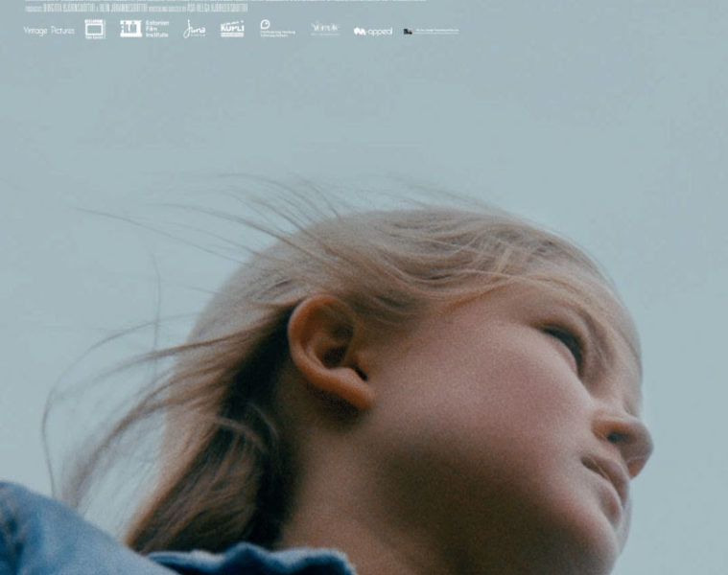Click on the girl's ear
728x575 pixels.
coord(327,349)
